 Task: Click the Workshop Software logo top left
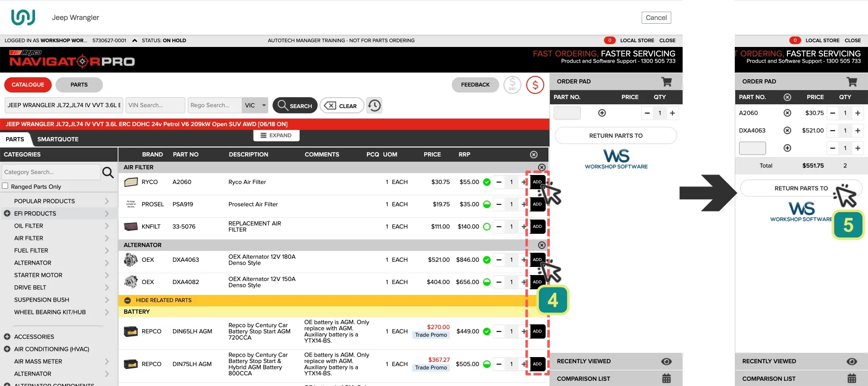click(x=23, y=17)
